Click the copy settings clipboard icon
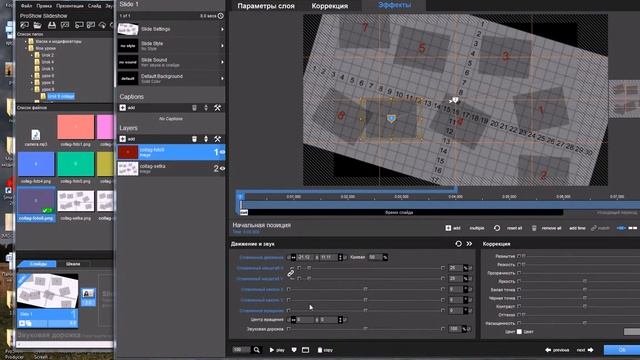The height and width of the screenshot is (360, 640). (x=320, y=350)
